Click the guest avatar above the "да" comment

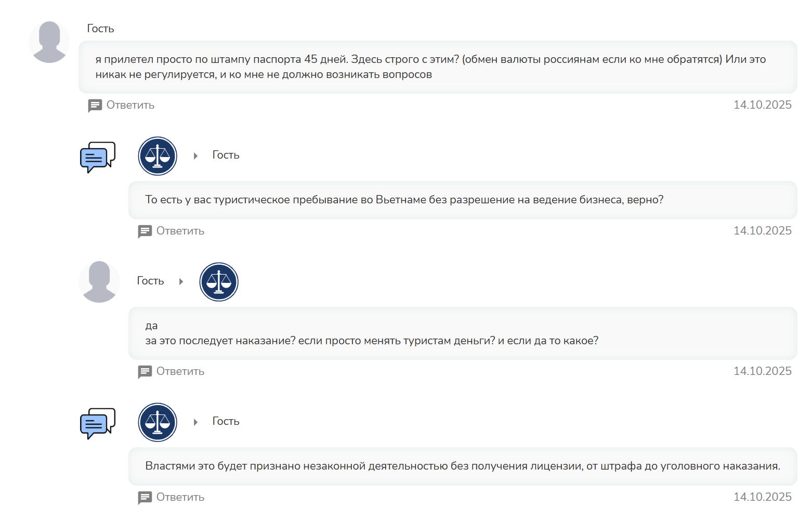(99, 282)
